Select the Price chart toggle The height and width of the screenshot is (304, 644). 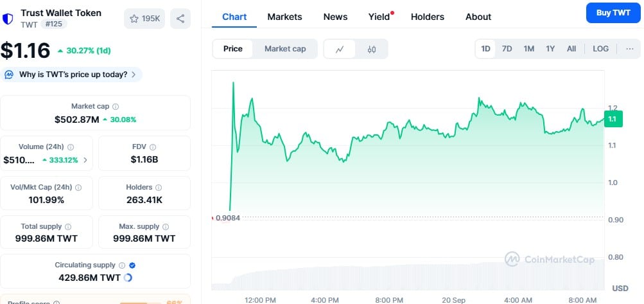[233, 49]
